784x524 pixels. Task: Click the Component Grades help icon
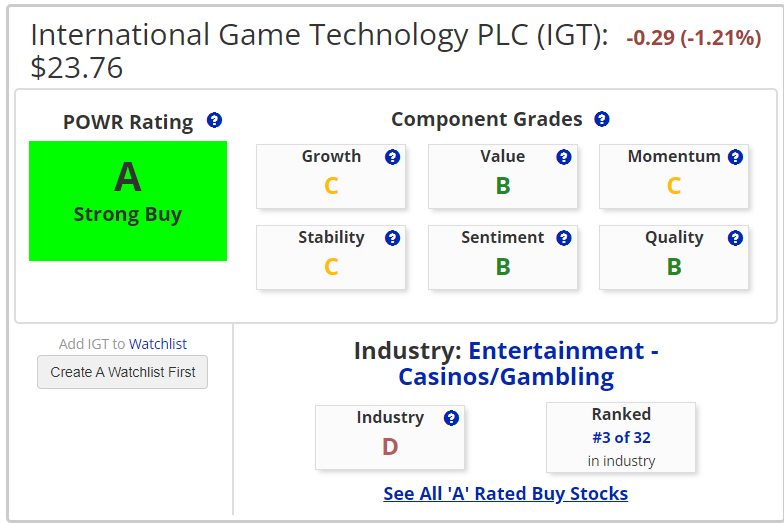tap(602, 119)
